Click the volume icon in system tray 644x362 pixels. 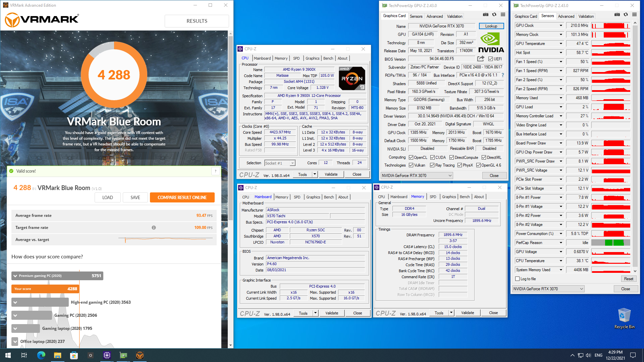tap(588, 355)
